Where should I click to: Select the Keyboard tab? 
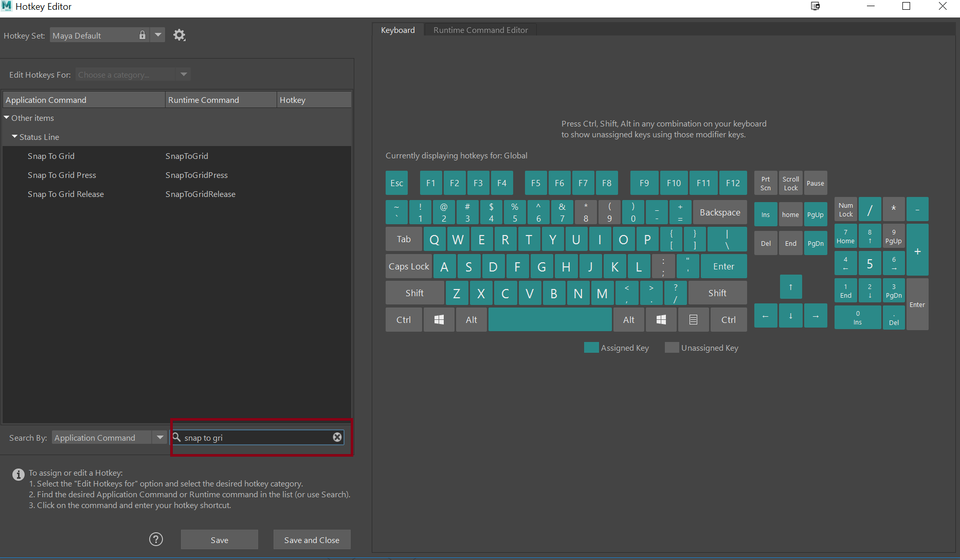[397, 30]
